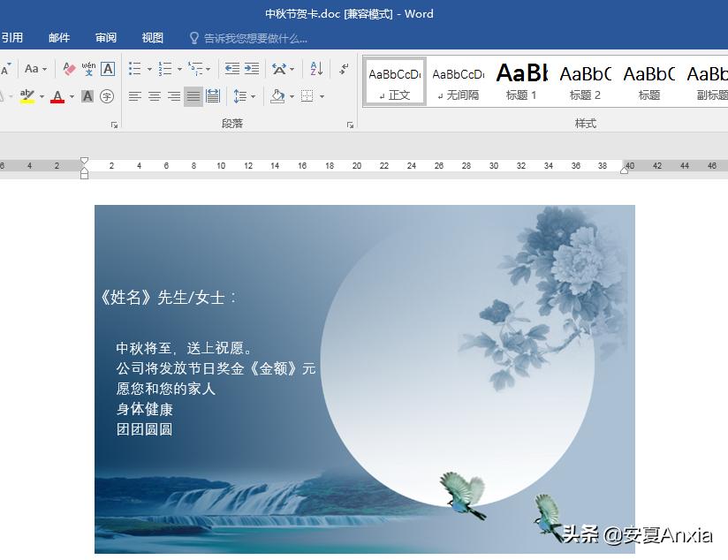The width and height of the screenshot is (728, 560).
Task: Apply the 标题 1 heading style
Action: tap(521, 79)
